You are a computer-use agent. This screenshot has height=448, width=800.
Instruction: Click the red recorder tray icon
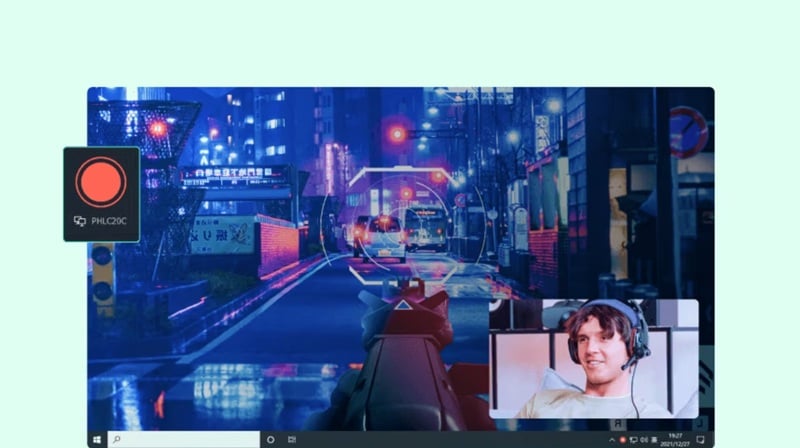622,440
